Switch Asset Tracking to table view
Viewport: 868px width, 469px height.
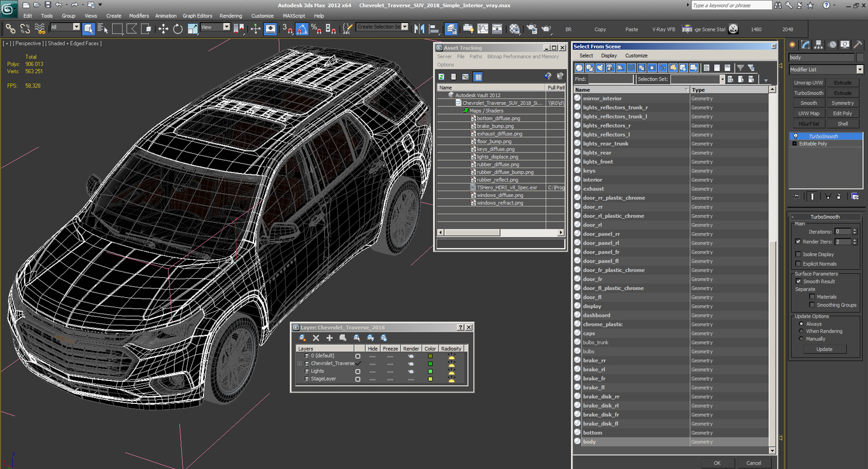[x=478, y=77]
